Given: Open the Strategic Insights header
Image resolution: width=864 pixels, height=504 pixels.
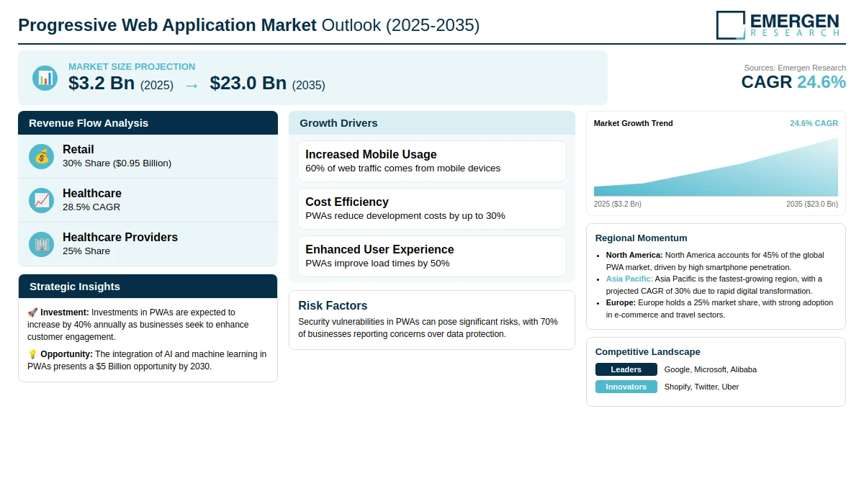Looking at the screenshot, I should 148,287.
